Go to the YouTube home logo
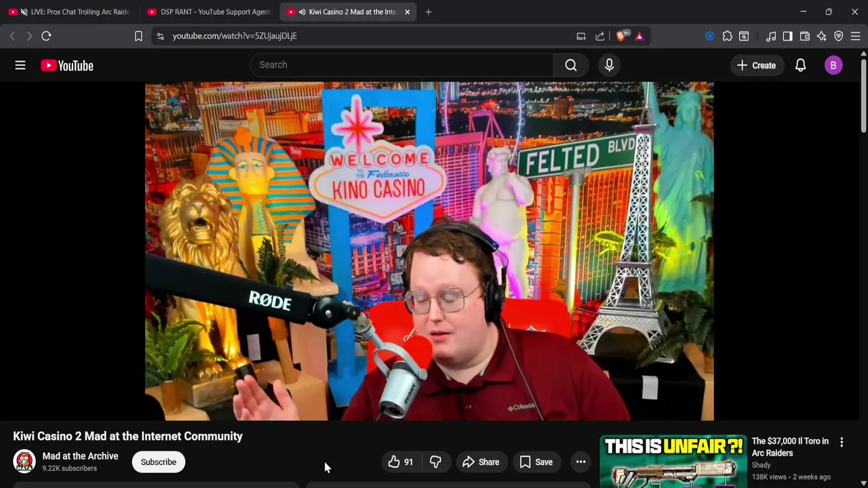 point(66,65)
